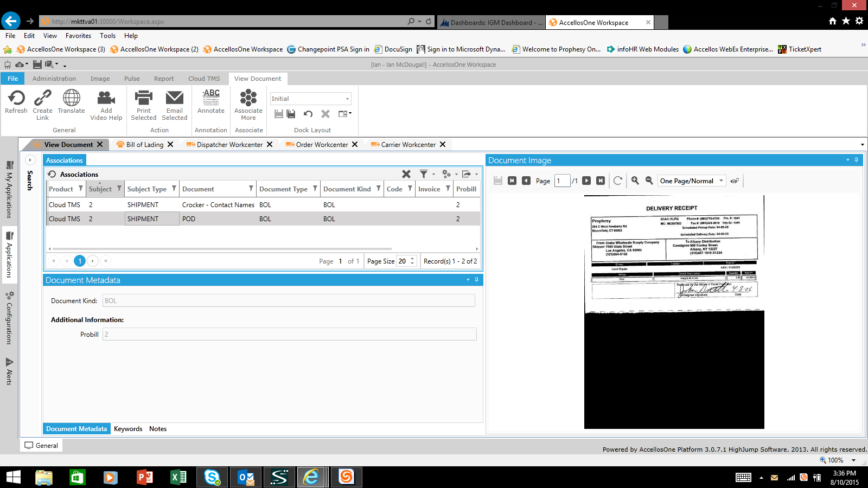Close the Carrier Workcenter tab
Screen dimensions: 868x488
point(443,144)
